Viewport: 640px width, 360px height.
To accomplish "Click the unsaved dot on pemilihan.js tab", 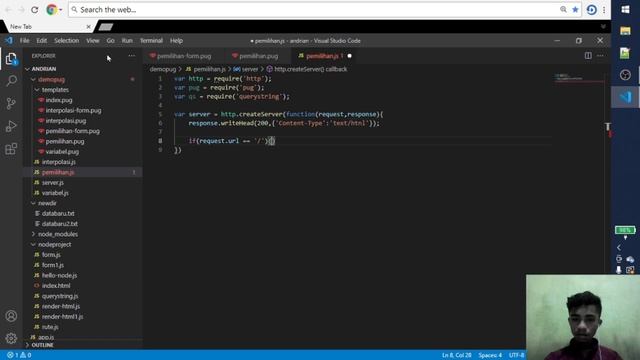I will click(x=350, y=56).
